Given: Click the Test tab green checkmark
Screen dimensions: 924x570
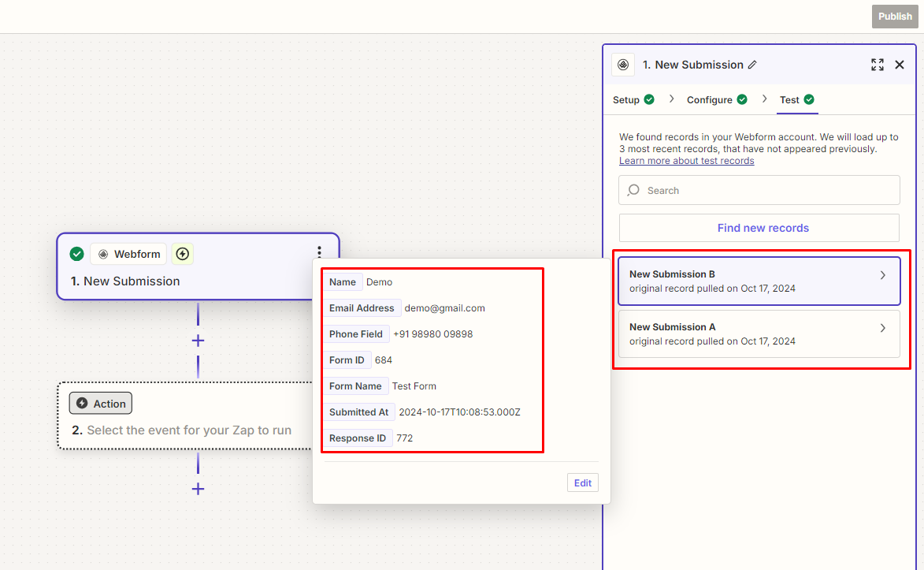Looking at the screenshot, I should [809, 99].
